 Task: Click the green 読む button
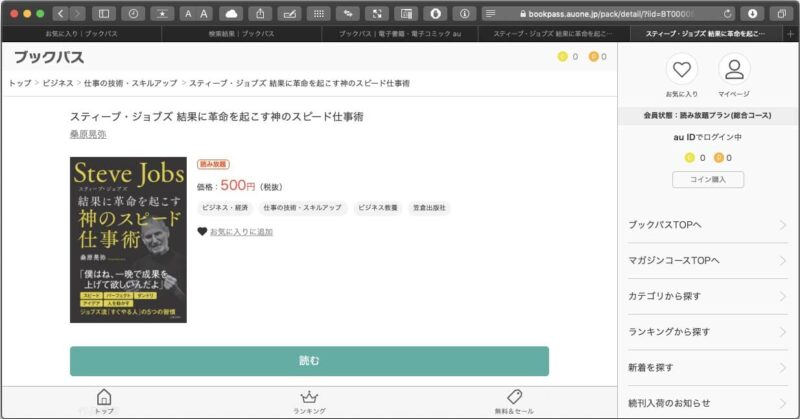tap(309, 361)
